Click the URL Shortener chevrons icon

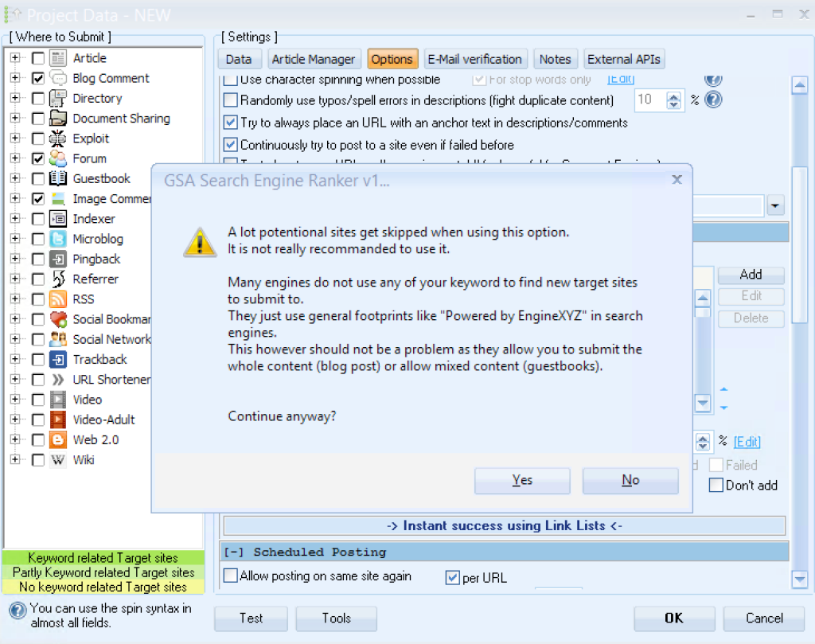click(x=57, y=380)
